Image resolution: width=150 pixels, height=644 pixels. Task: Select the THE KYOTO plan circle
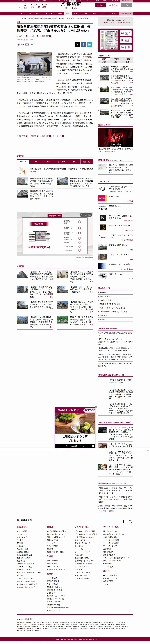coord(79,243)
